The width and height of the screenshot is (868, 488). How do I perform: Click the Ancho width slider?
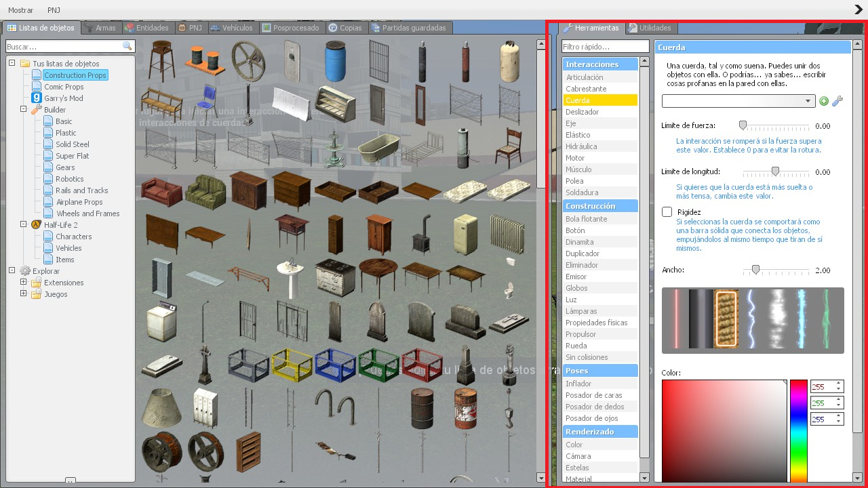pos(776,270)
